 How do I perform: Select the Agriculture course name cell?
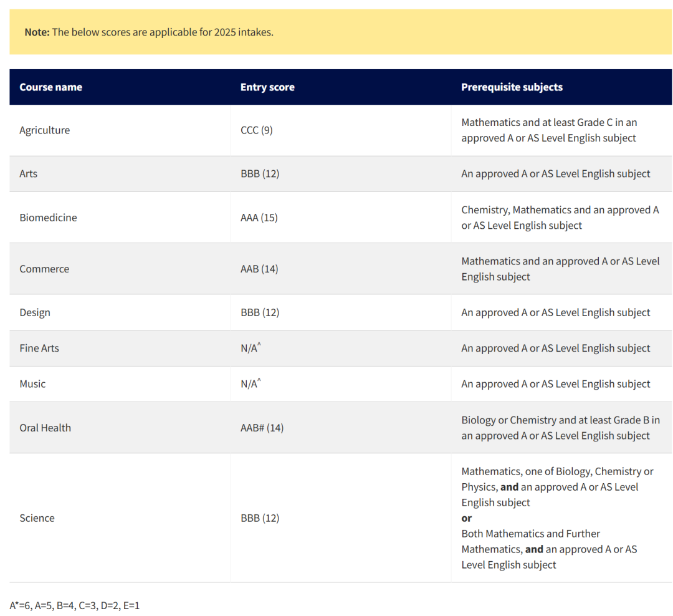pyautogui.click(x=45, y=130)
